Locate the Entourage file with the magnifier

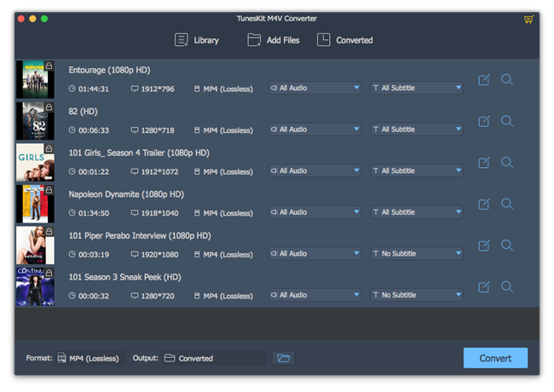507,80
